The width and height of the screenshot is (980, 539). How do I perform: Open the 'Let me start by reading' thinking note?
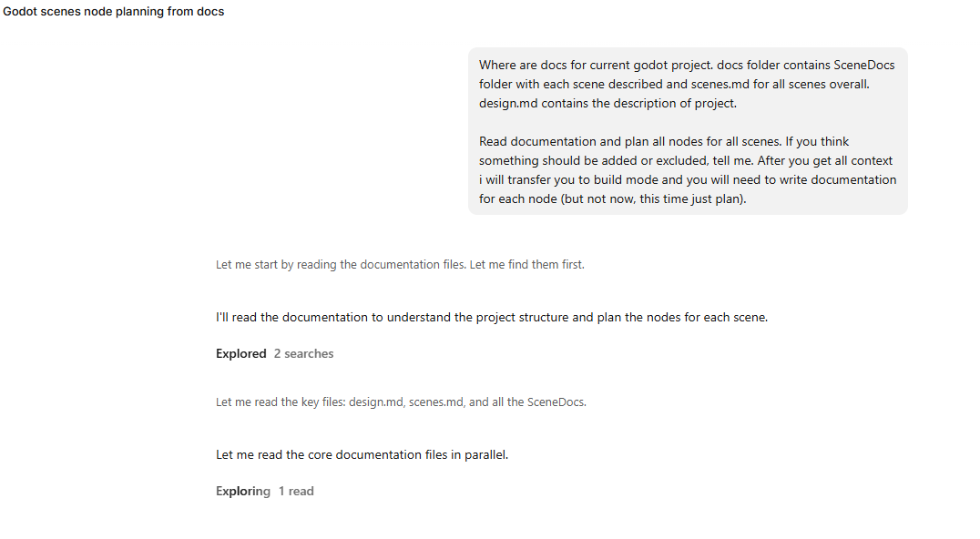point(400,264)
